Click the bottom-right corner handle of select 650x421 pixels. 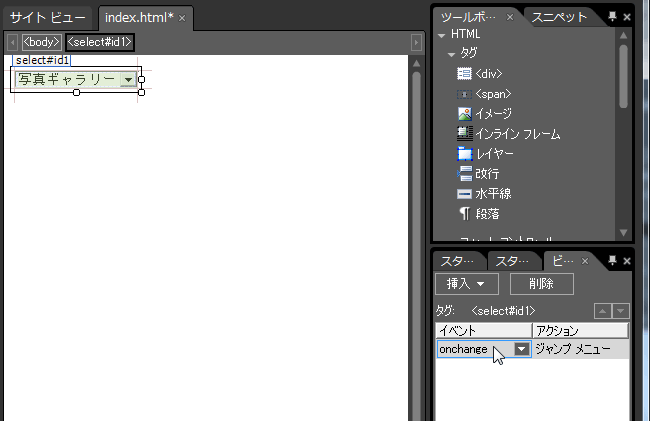141,92
